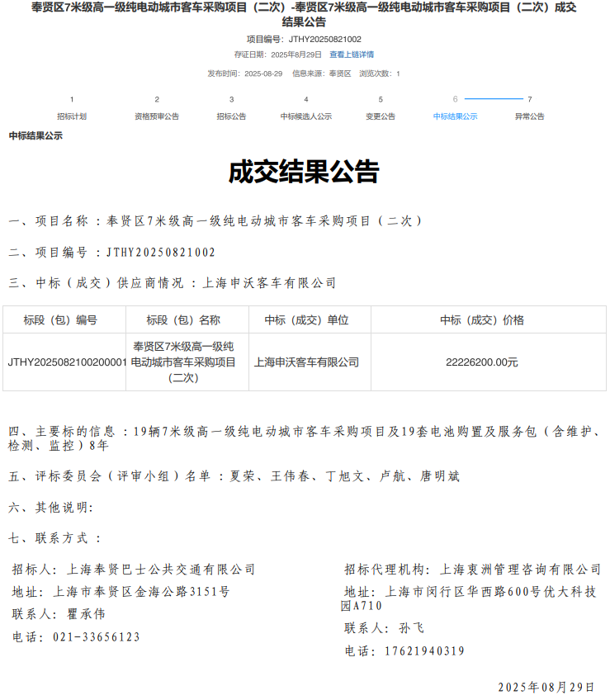Click step number 1 in progress bar
The image size is (610, 700).
click(72, 99)
